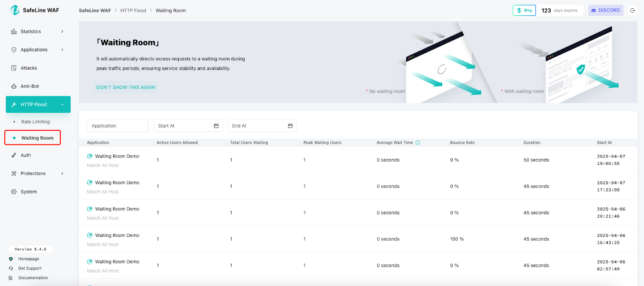The image size is (644, 286).
Task: Open the Documentation link
Action: click(x=33, y=278)
